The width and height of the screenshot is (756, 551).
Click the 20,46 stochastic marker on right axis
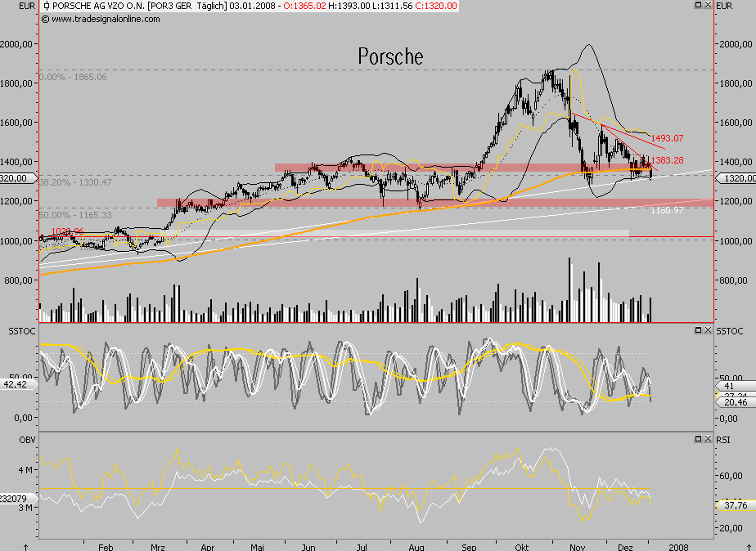coord(736,402)
